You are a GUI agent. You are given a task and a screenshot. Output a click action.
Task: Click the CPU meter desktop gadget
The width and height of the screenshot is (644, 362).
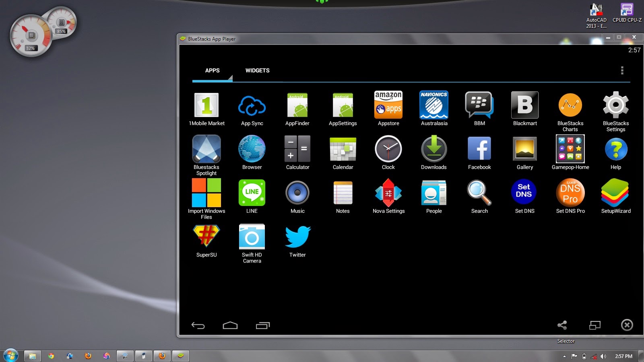pos(31,36)
